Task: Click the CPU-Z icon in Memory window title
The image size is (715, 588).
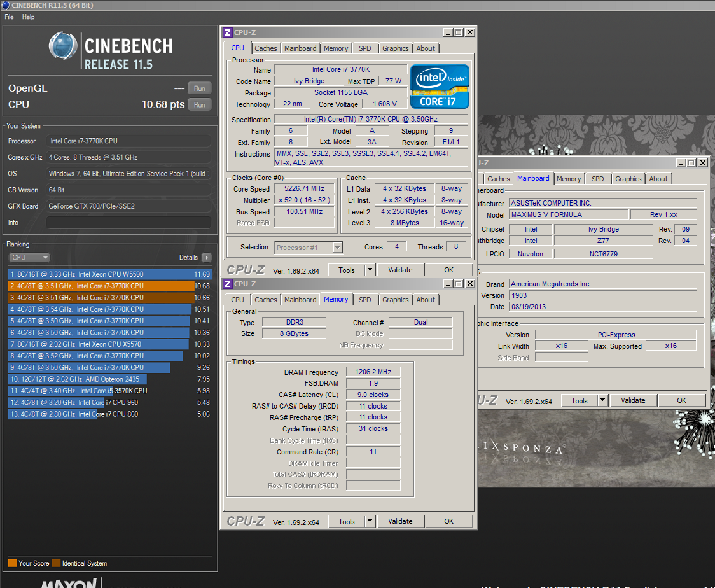Action: coord(228,284)
